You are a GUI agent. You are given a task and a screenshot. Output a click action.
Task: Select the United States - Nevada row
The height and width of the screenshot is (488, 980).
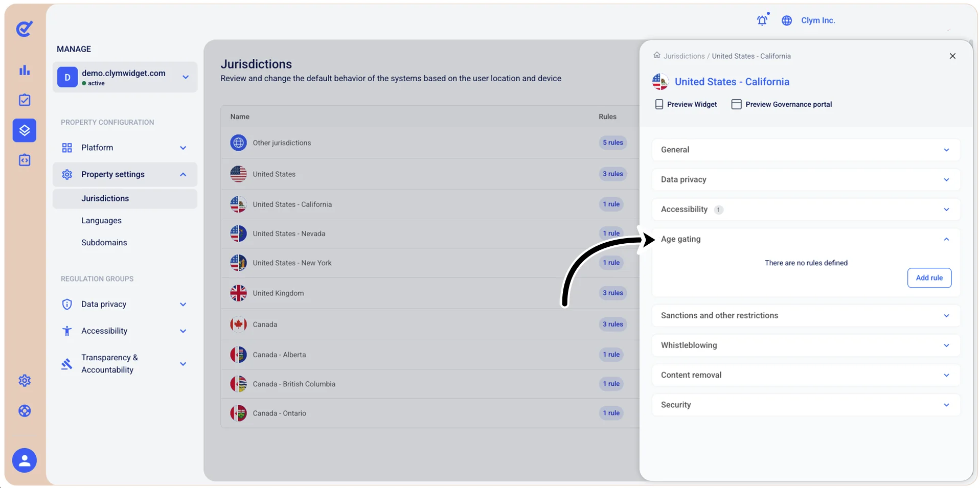click(430, 234)
